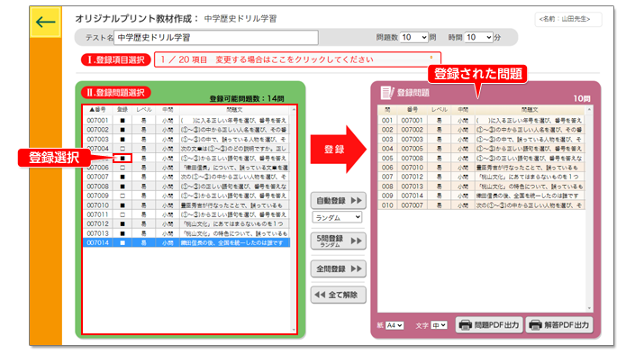Sort left list by ▲番号 header
The width and height of the screenshot is (644, 355).
98,110
